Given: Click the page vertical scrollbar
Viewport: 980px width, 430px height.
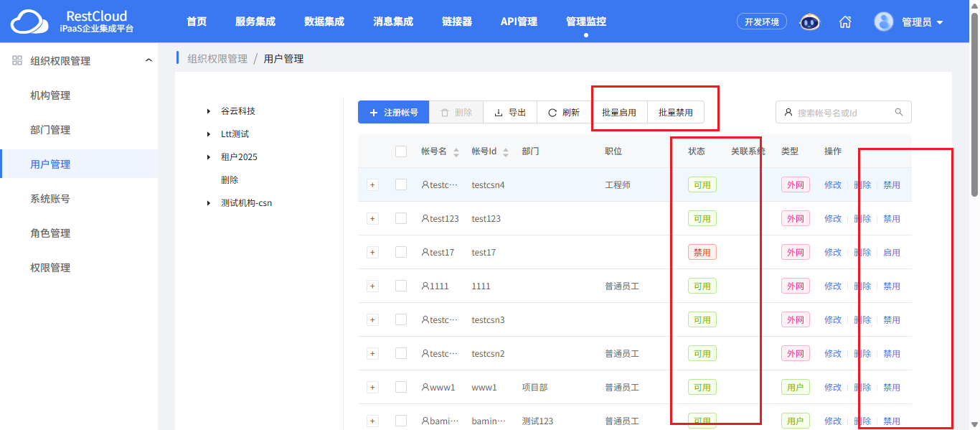Looking at the screenshot, I should coord(974,108).
